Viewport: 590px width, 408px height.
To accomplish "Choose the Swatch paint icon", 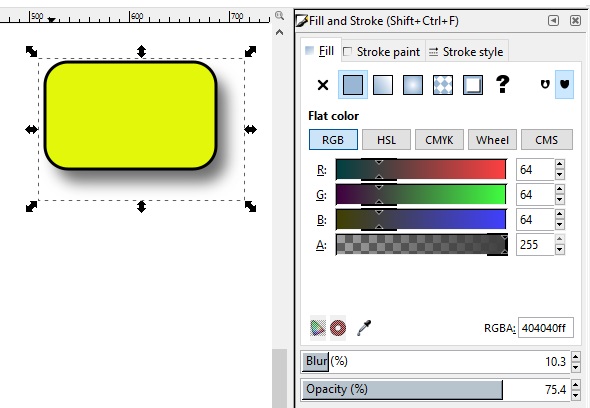I will (x=473, y=85).
